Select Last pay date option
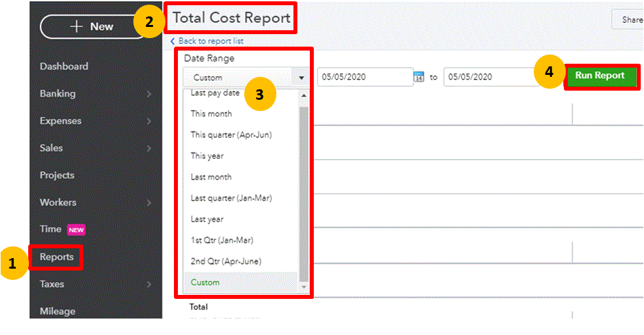 215,93
